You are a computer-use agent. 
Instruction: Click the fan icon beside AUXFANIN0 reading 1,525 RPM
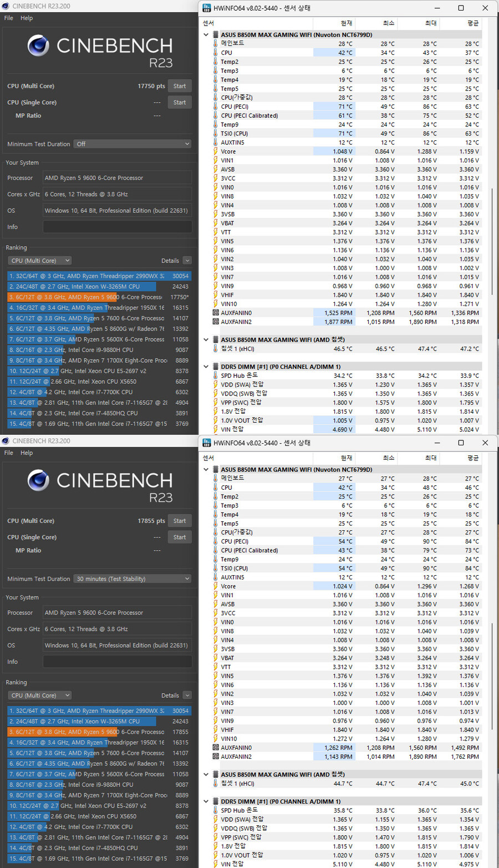click(216, 313)
